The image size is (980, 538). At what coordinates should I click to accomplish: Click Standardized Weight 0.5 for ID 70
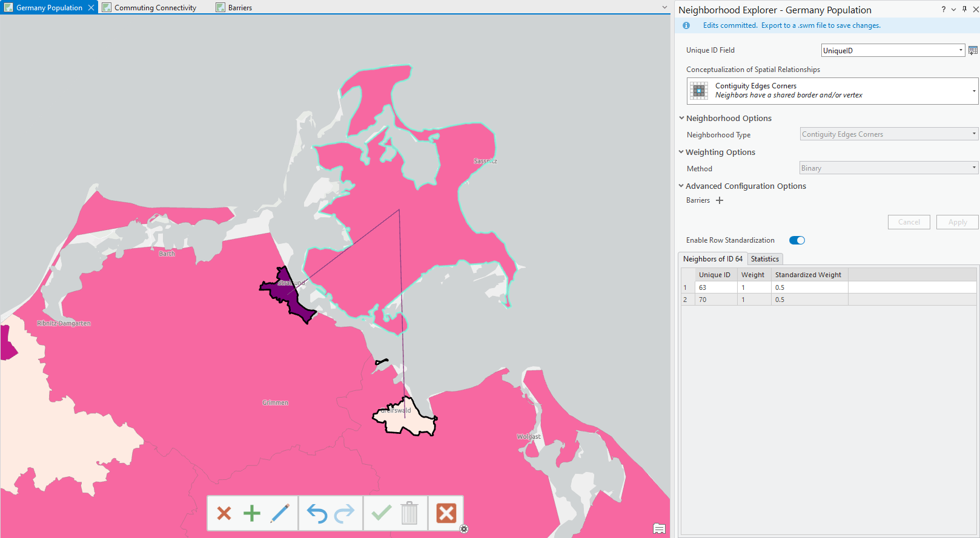tap(810, 300)
